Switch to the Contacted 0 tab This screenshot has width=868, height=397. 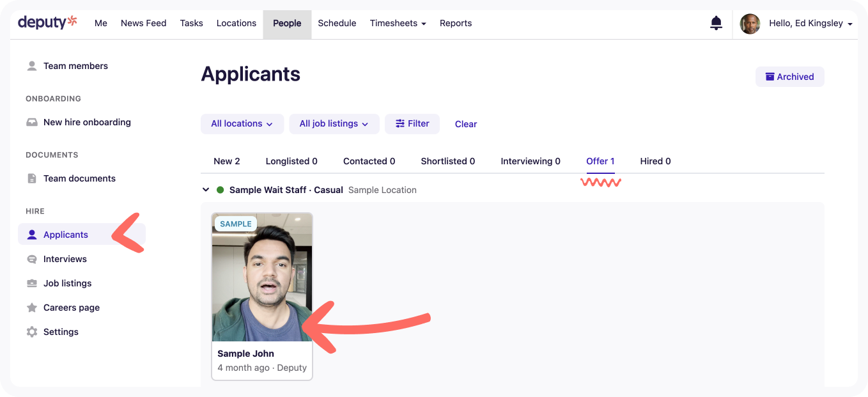click(369, 161)
